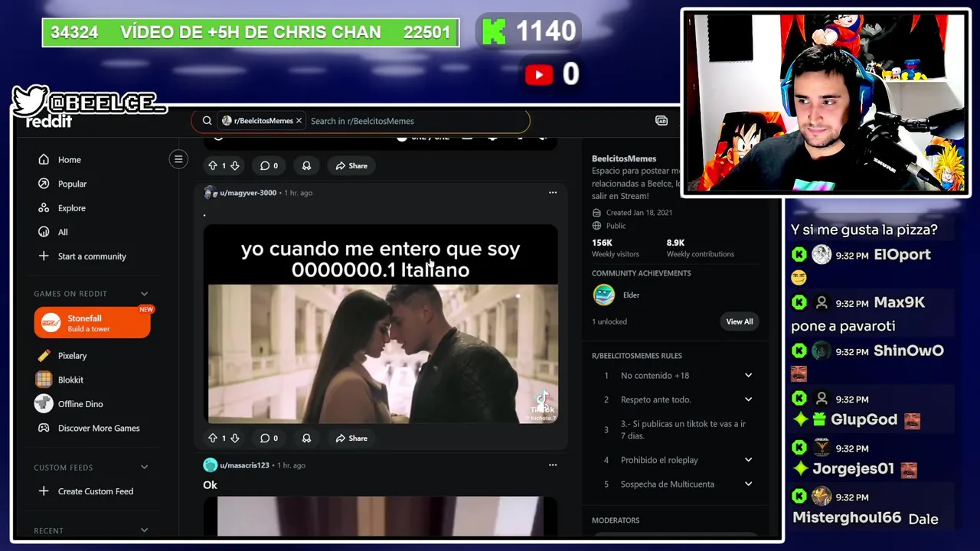Launch the Stonefall game card

pos(92,323)
